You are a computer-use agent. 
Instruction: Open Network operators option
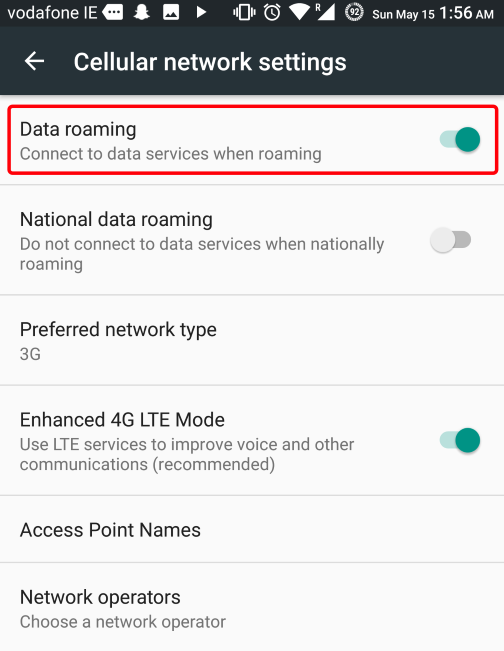[252, 608]
